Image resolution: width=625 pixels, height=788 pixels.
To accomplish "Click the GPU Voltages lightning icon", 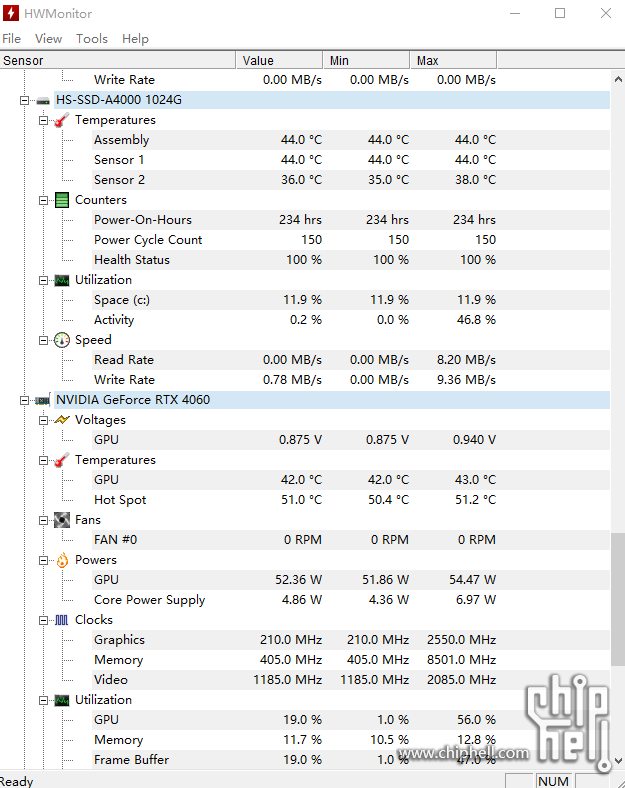I will (62, 420).
